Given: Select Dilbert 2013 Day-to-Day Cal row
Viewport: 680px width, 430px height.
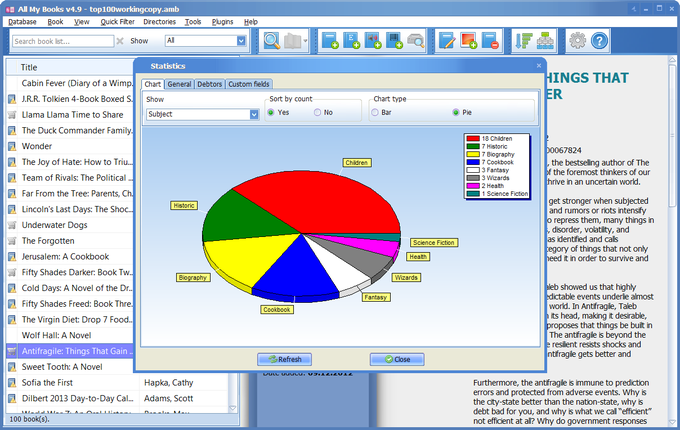Looking at the screenshot, I should 117,398.
